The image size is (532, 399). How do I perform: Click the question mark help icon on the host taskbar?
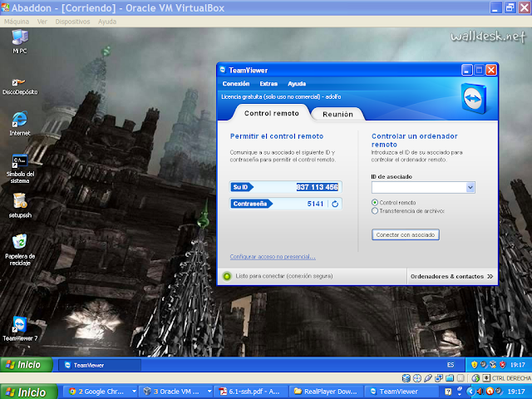click(448, 392)
